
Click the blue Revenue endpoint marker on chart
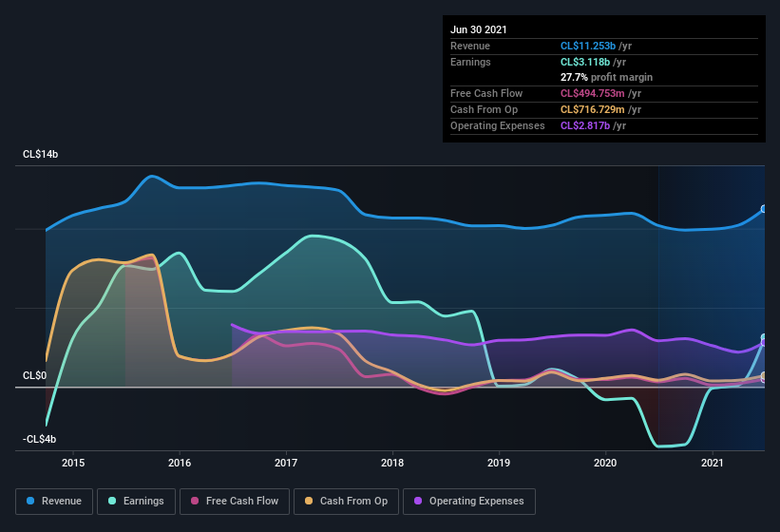pyautogui.click(x=764, y=209)
